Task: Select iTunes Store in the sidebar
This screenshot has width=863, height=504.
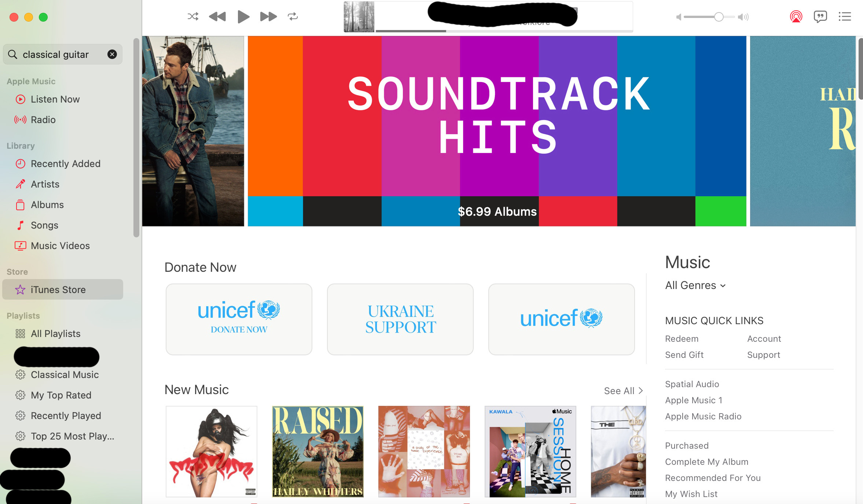Action: (x=62, y=290)
